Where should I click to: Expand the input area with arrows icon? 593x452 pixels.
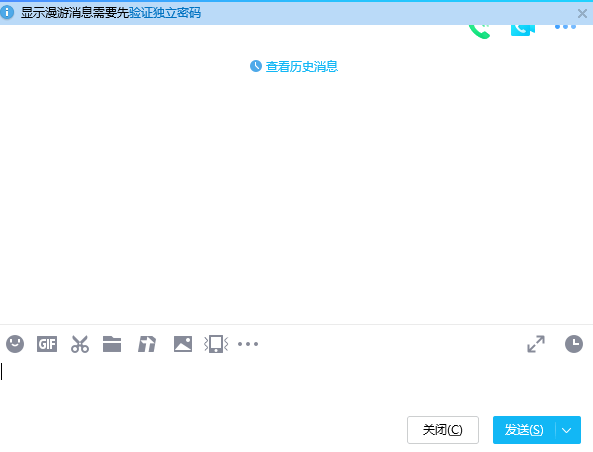(x=536, y=344)
